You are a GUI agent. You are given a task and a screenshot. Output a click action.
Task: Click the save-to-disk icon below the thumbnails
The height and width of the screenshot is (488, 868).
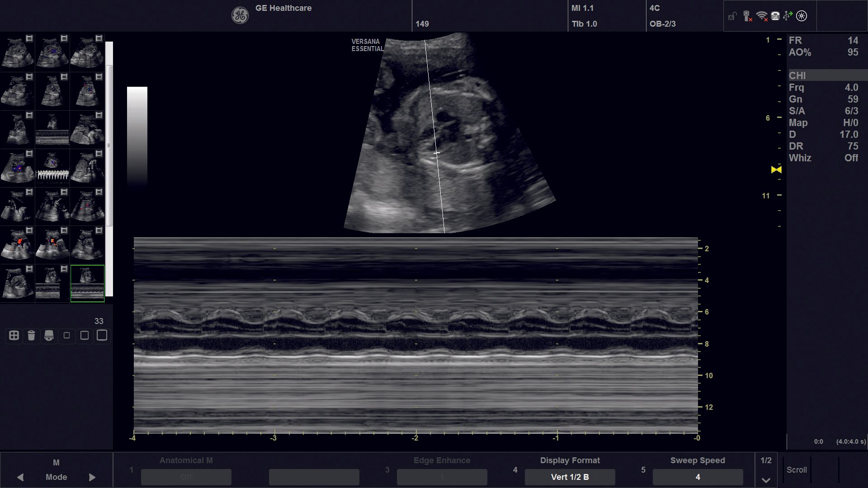49,336
